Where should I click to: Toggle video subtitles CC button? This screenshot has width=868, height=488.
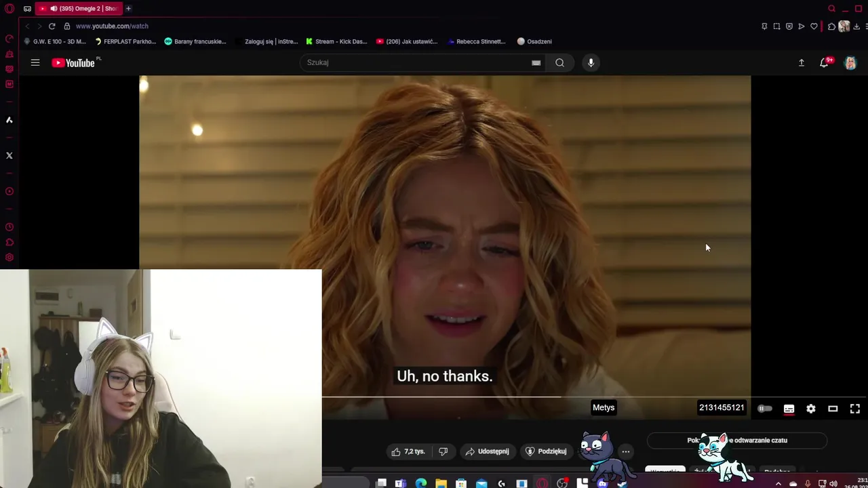point(789,409)
